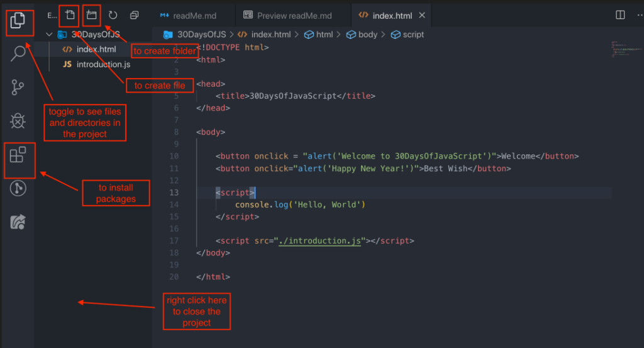Open the Extensions panel
The width and height of the screenshot is (644, 348).
[x=18, y=155]
